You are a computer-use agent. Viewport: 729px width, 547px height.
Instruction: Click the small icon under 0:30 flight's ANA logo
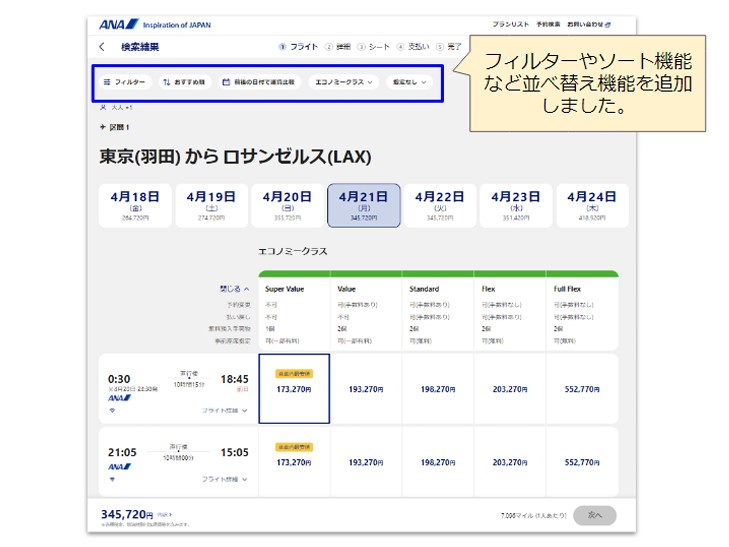(112, 410)
